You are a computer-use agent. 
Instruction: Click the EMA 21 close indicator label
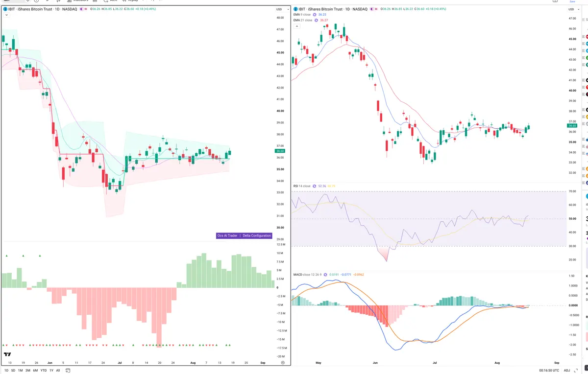(x=303, y=20)
